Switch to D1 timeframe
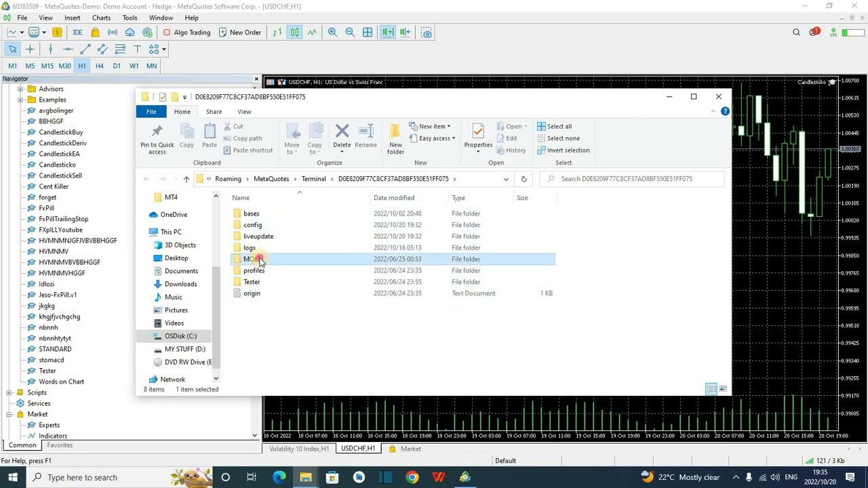 point(117,66)
